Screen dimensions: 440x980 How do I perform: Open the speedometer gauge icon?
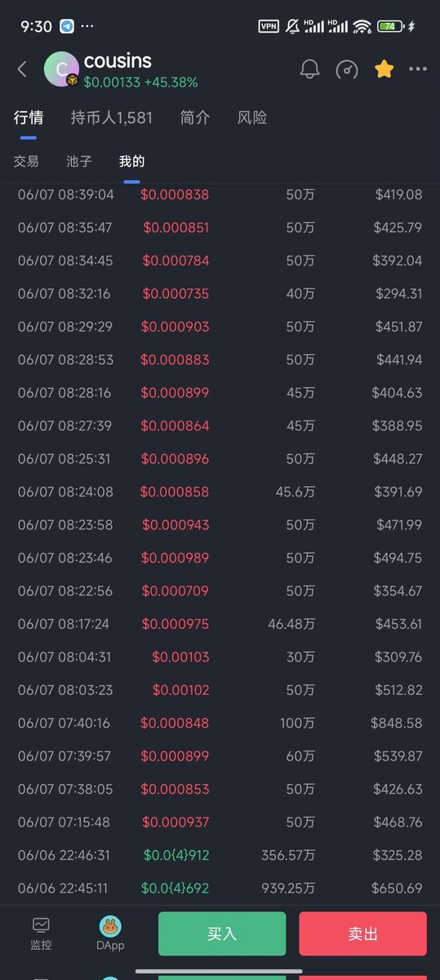(x=347, y=69)
